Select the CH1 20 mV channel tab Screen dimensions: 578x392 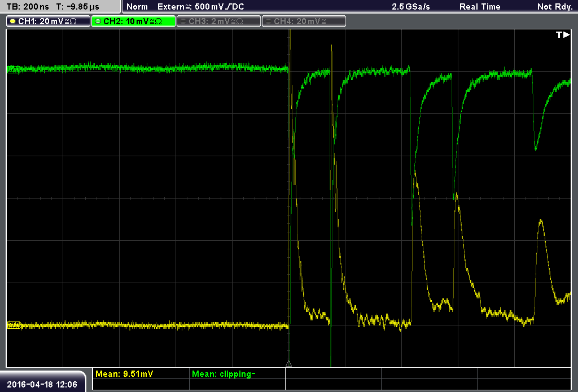tap(49, 21)
